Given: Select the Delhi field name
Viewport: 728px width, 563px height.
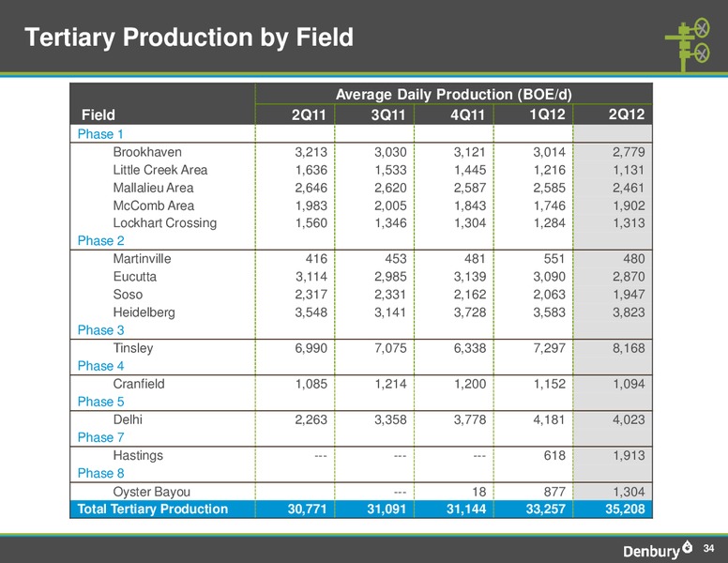Looking at the screenshot, I should [x=128, y=419].
